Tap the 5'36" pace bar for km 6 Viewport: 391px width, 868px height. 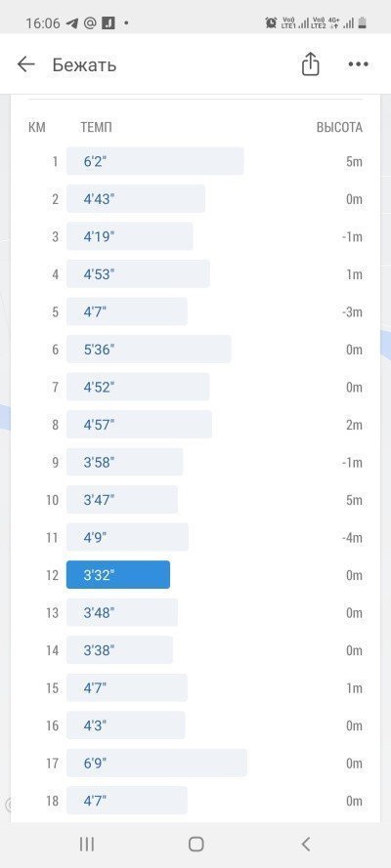point(149,350)
